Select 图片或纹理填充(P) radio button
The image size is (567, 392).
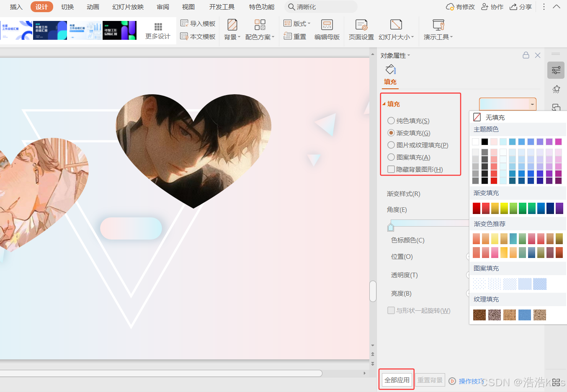click(391, 145)
